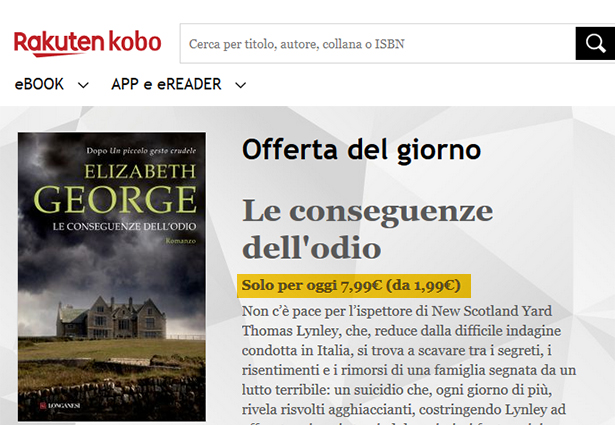
Task: Open the APP e eREADER menu
Action: click(x=166, y=84)
